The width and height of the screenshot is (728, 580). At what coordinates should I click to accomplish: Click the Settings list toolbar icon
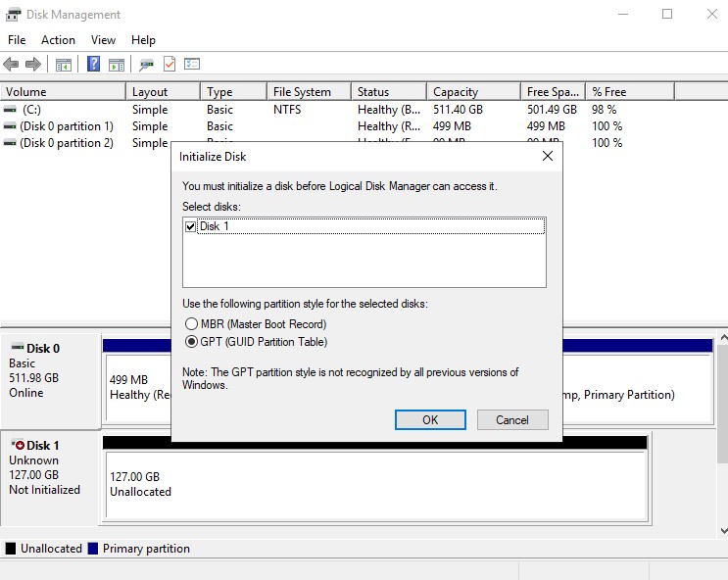192,64
